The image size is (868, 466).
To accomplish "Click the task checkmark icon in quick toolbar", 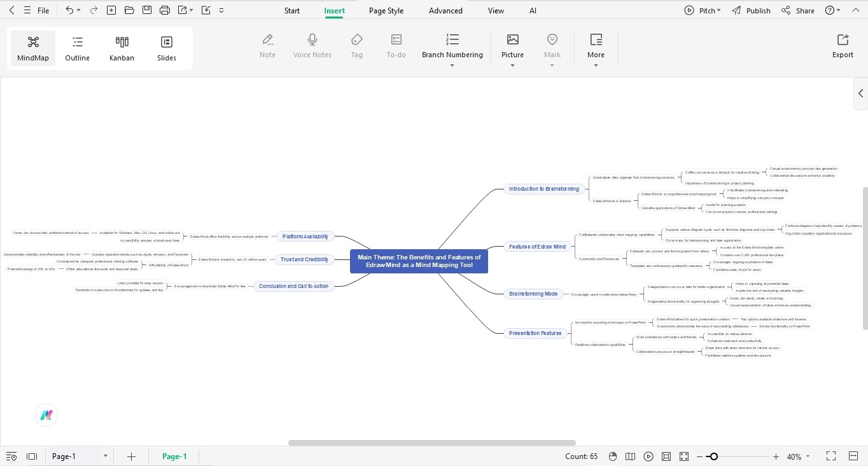I will [x=206, y=10].
